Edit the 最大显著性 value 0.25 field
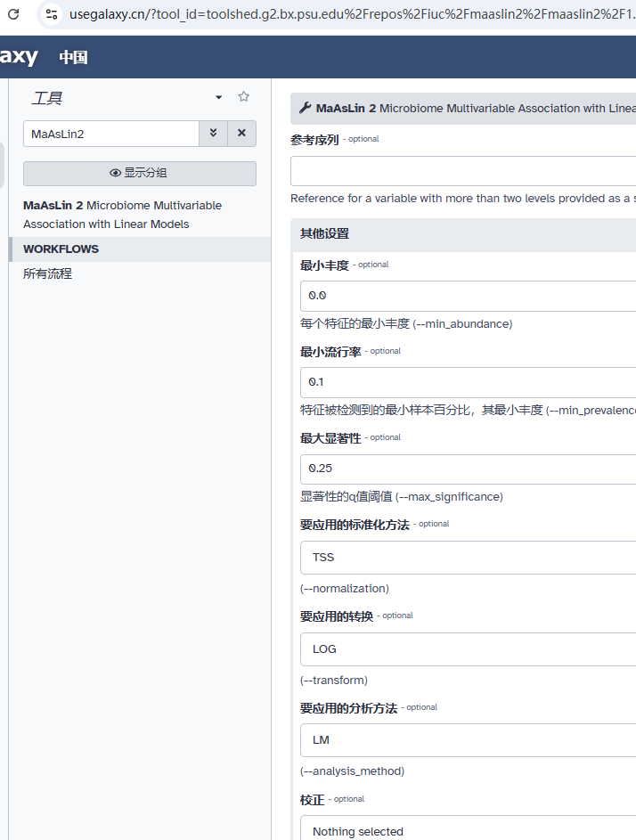636x840 pixels. pyautogui.click(x=469, y=469)
